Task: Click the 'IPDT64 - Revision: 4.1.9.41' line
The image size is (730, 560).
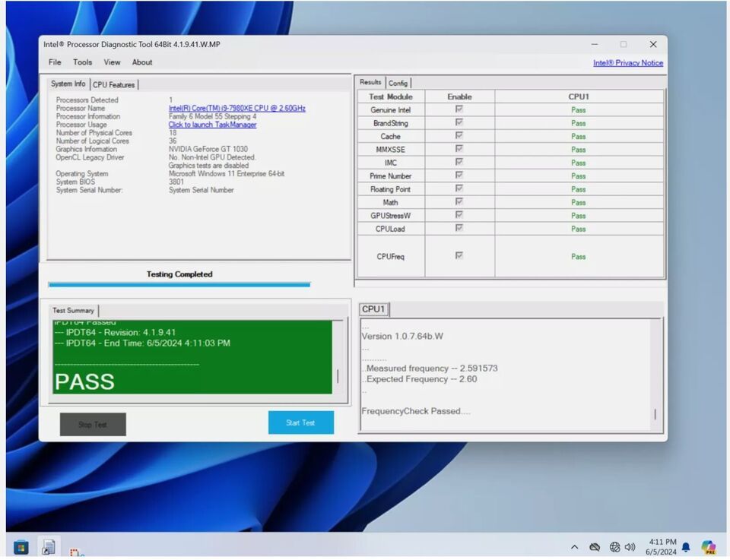Action: point(115,333)
